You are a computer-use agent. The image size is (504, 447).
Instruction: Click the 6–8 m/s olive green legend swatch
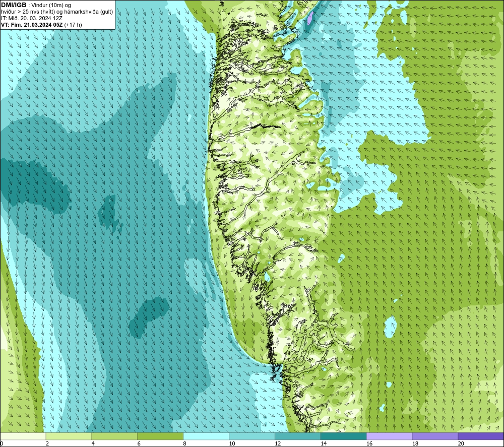coord(160,436)
